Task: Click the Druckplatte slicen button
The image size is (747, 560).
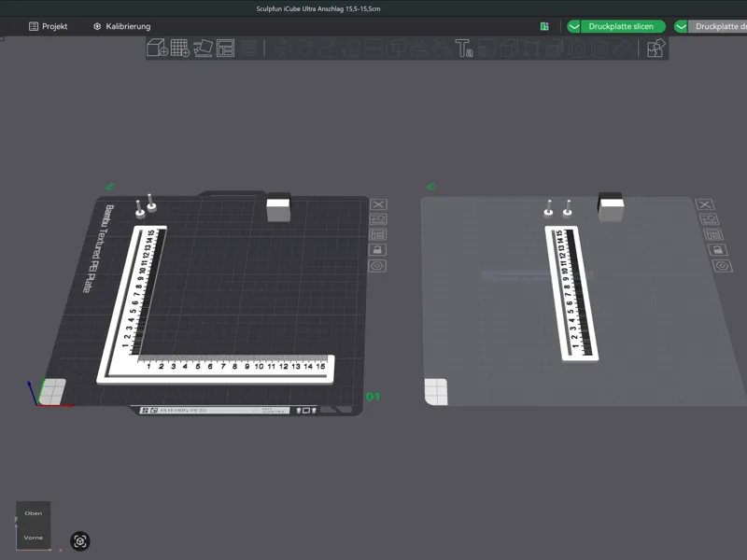Action: [x=621, y=27]
